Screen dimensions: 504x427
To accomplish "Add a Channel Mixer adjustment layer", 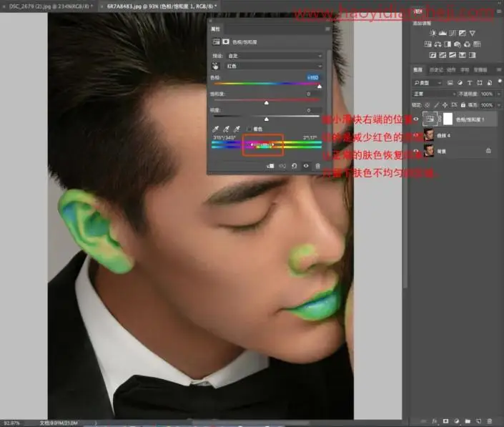I will pos(468,44).
